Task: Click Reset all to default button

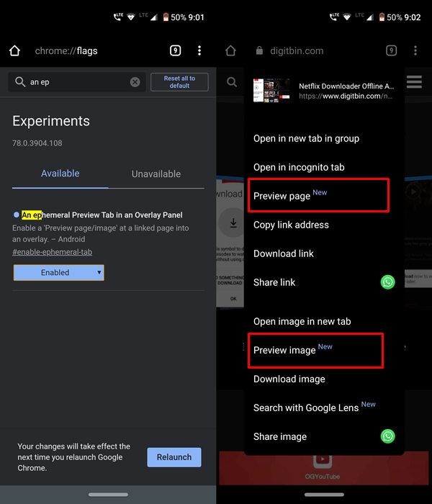Action: click(x=179, y=82)
